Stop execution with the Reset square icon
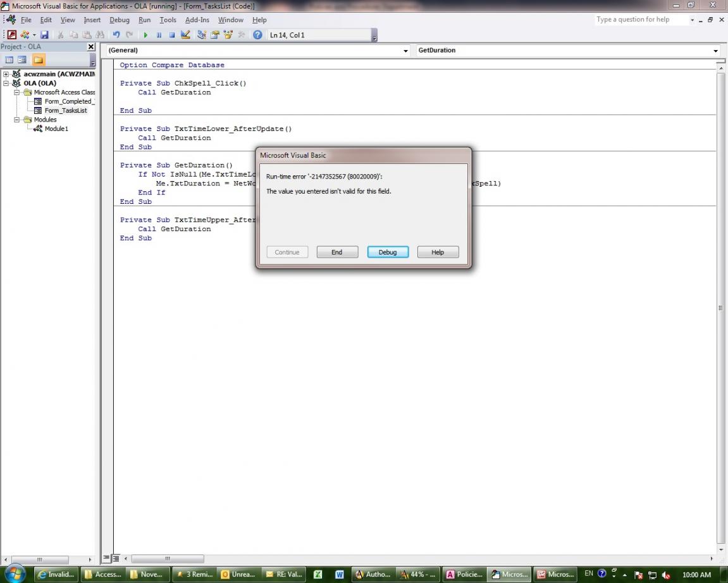The width and height of the screenshot is (728, 583). (x=172, y=35)
